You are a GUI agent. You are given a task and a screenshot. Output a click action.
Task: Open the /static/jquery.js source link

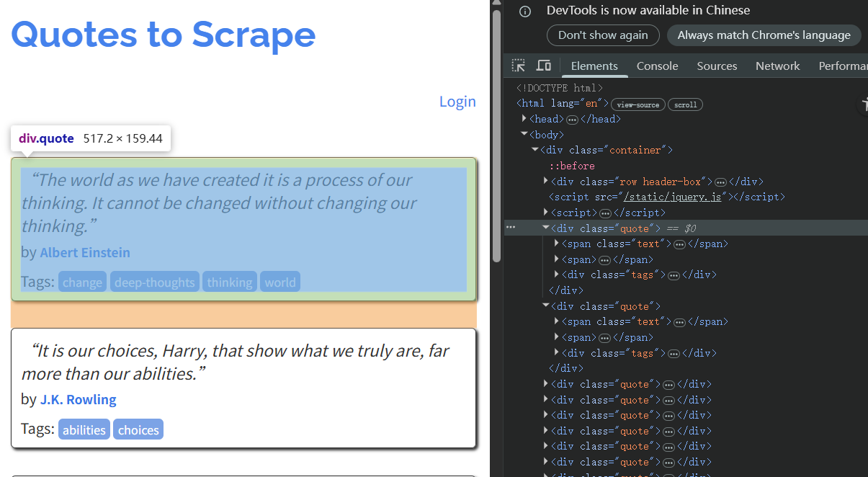pyautogui.click(x=674, y=197)
